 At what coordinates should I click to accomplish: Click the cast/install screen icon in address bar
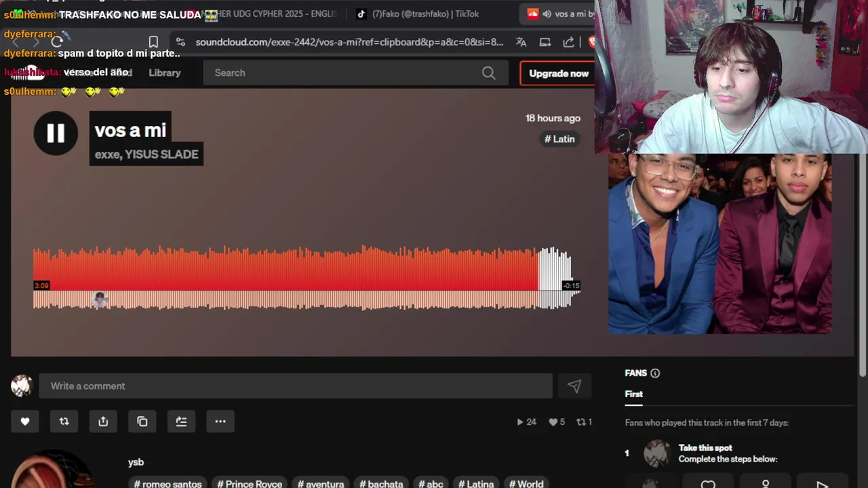point(545,42)
